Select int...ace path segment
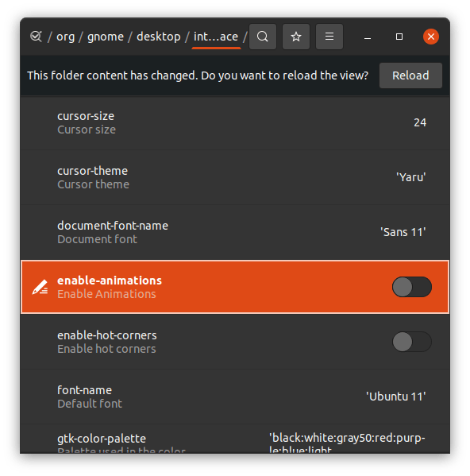470x476 pixels. point(216,37)
